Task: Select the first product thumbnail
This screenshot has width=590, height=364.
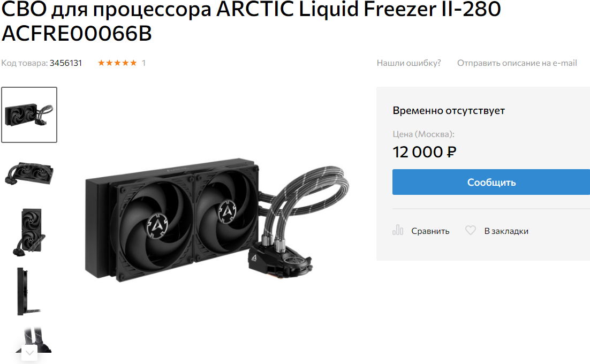Action: pyautogui.click(x=29, y=115)
